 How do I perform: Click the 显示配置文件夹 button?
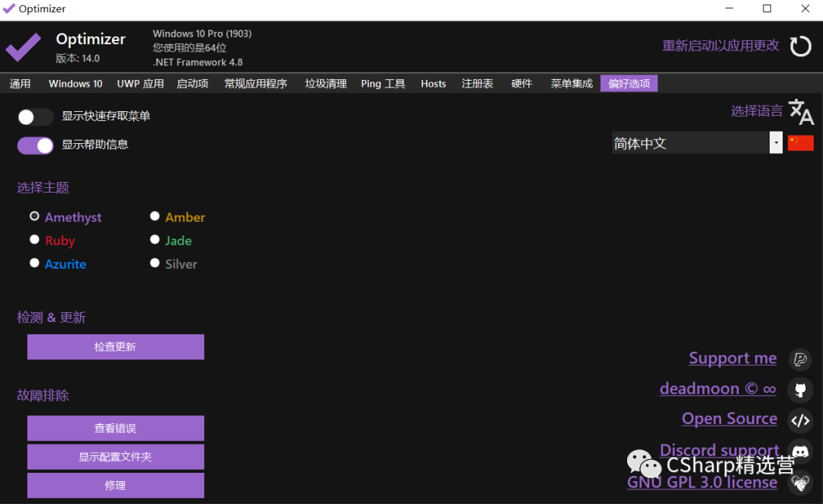(116, 457)
